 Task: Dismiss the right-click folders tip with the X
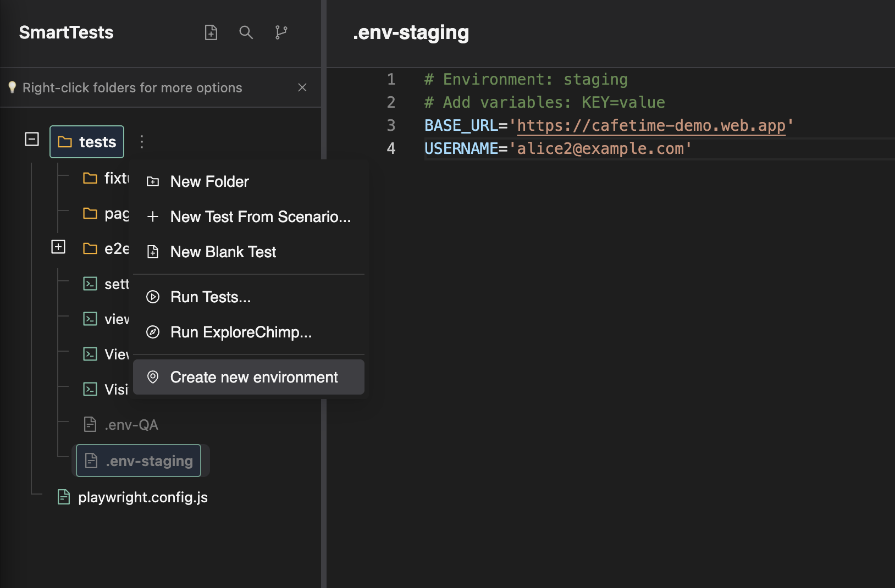coord(303,87)
